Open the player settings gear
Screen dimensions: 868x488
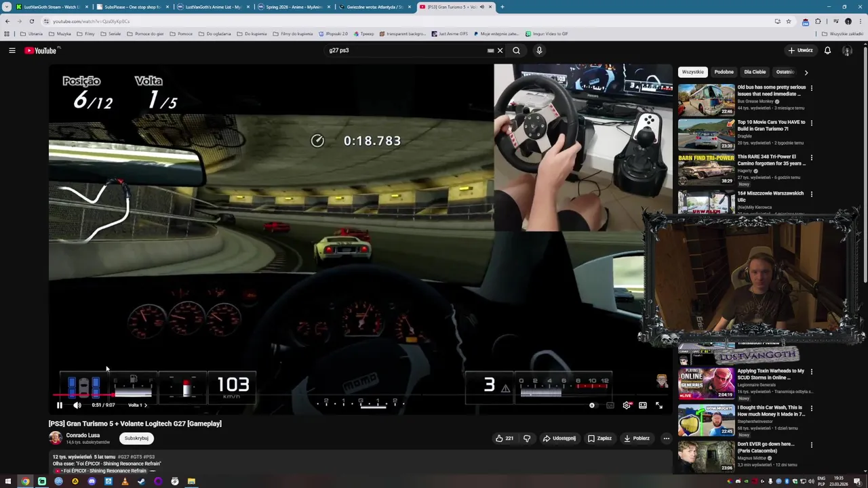click(x=627, y=405)
